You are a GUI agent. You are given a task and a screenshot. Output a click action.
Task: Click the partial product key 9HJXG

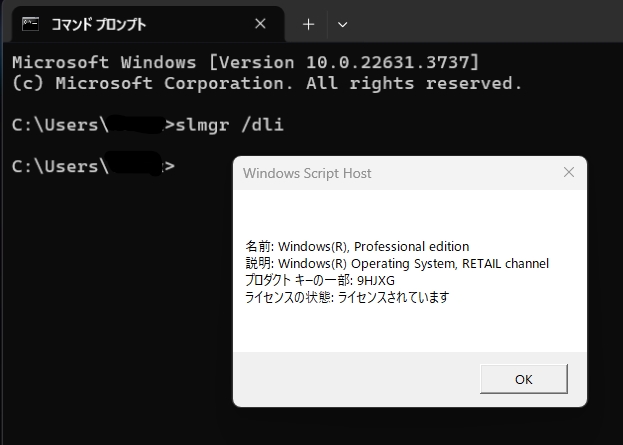pos(376,281)
